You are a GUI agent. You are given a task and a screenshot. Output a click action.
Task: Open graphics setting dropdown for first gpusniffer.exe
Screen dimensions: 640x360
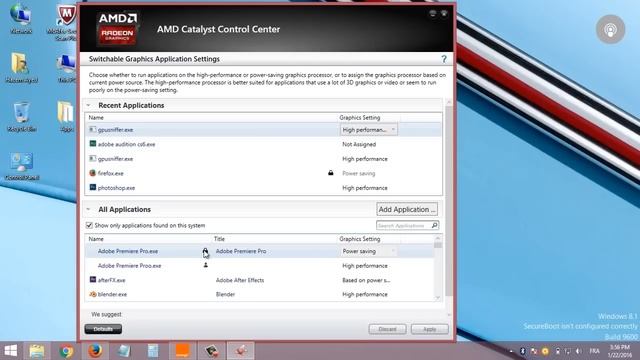pyautogui.click(x=369, y=129)
